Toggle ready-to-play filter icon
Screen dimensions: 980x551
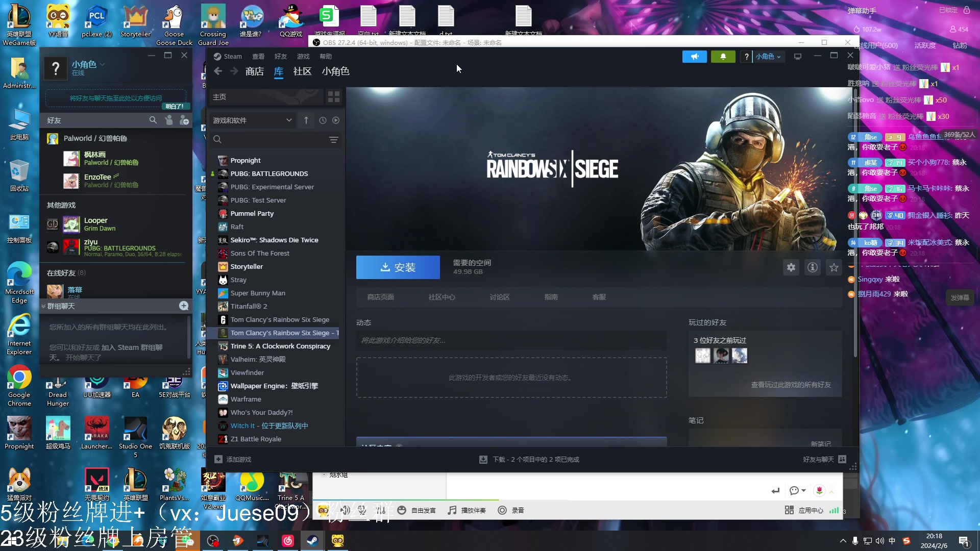pyautogui.click(x=336, y=120)
